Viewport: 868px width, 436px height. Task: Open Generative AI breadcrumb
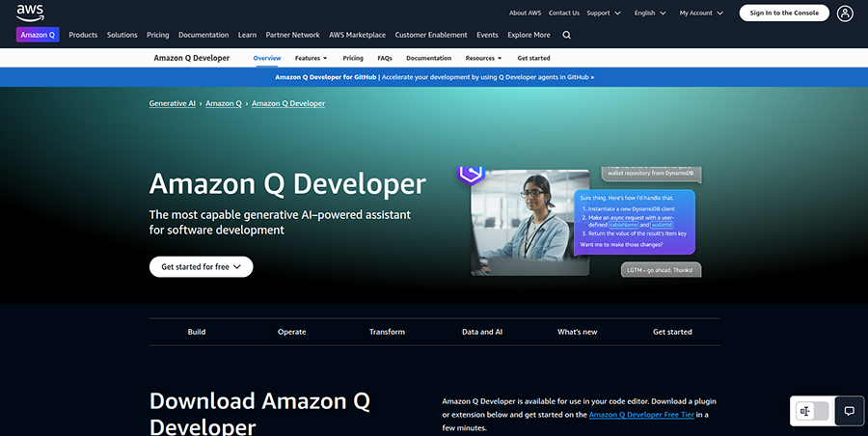(173, 103)
